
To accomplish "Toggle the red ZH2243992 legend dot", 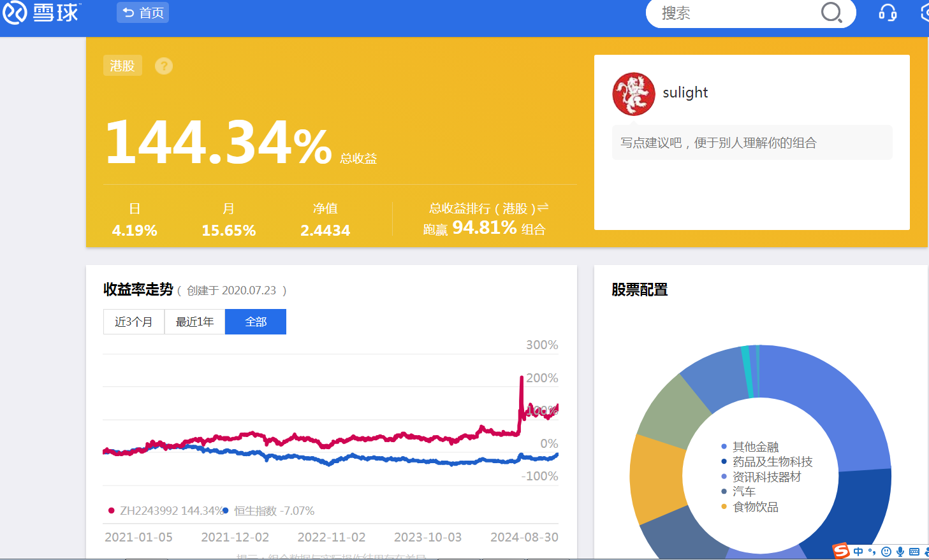I will click(x=112, y=510).
